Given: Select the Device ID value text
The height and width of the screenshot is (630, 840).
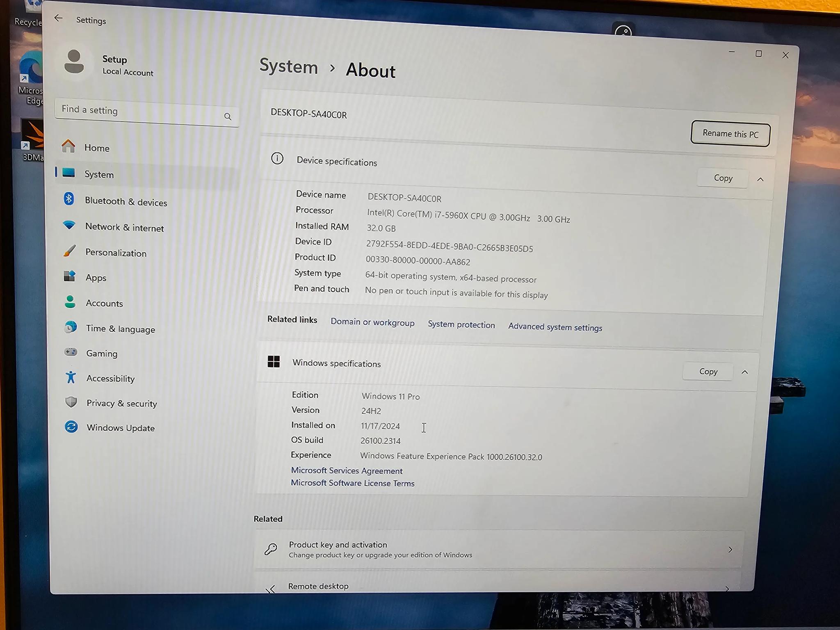Looking at the screenshot, I should (450, 246).
